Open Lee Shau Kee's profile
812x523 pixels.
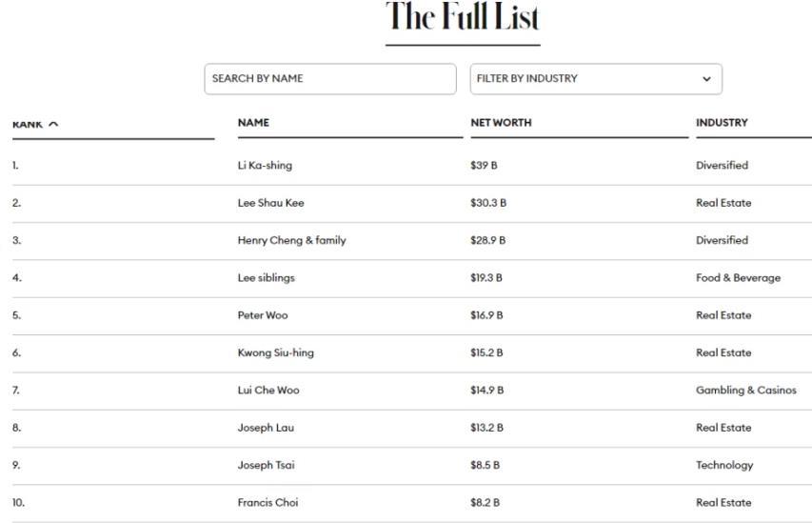(270, 203)
